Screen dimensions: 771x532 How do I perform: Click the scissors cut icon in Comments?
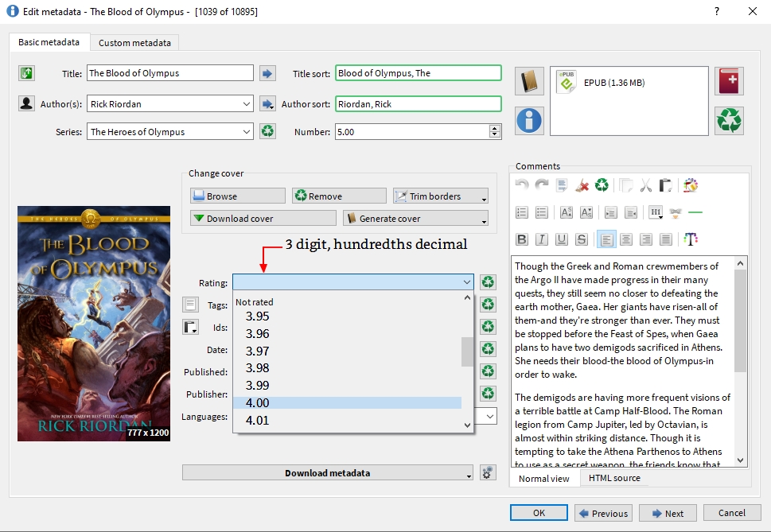[x=645, y=185]
